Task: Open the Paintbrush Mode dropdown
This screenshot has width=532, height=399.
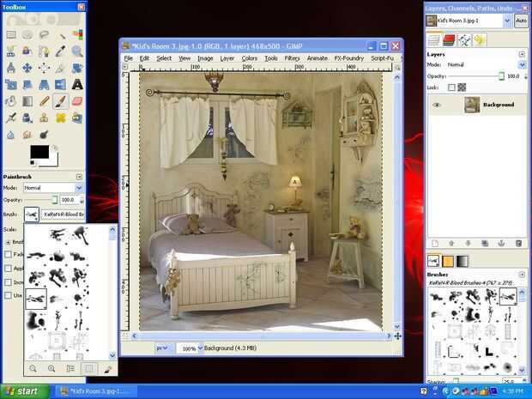Action: [53, 188]
